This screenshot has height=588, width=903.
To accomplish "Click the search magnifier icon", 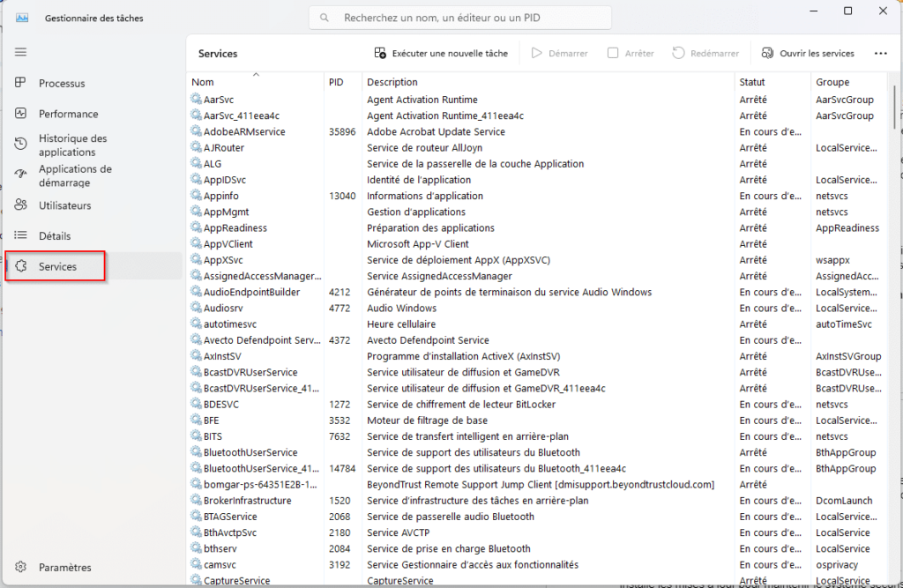I will click(x=323, y=17).
